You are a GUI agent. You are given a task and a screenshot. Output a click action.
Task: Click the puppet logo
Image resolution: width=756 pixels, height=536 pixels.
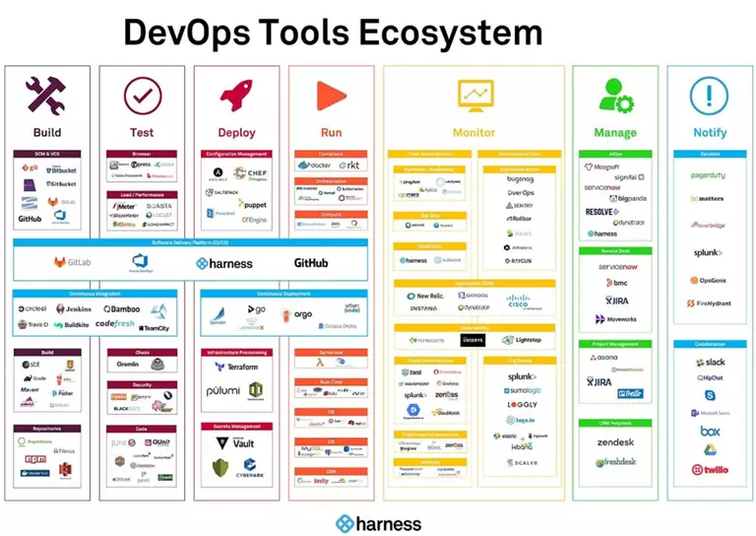[252, 205]
